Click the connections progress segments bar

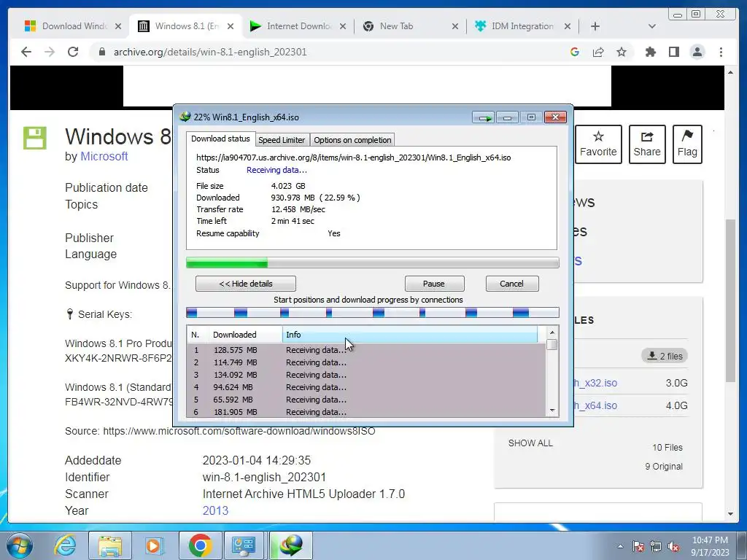[x=373, y=312]
